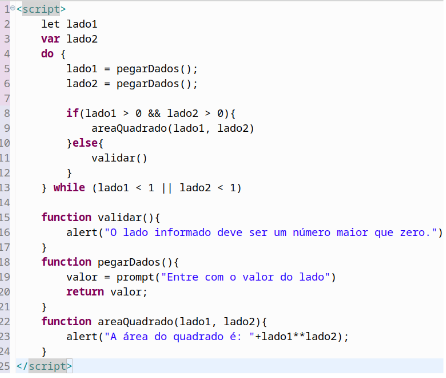Click the closing brace on line 12

69,173
